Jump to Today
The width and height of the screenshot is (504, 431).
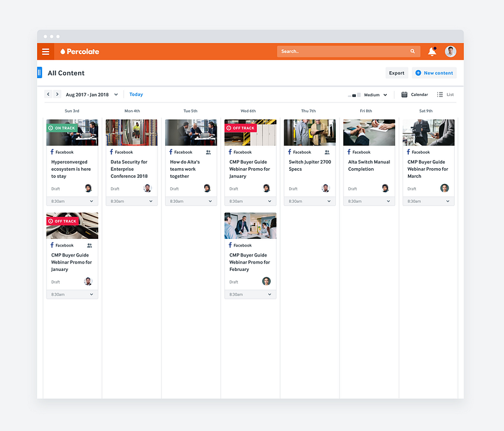(136, 94)
